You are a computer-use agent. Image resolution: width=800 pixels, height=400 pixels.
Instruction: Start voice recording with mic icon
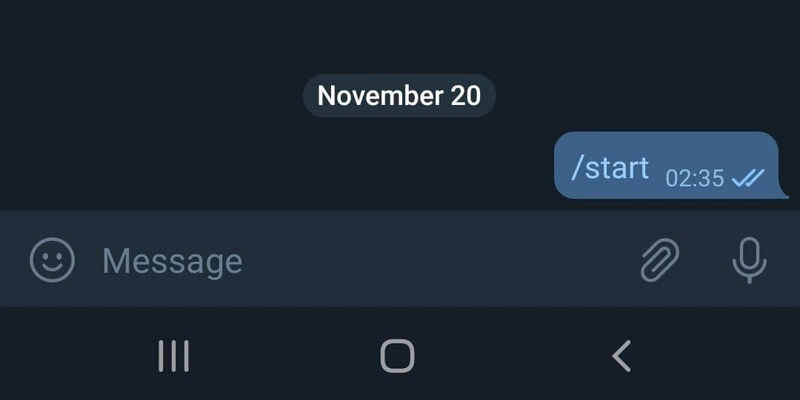pyautogui.click(x=749, y=260)
